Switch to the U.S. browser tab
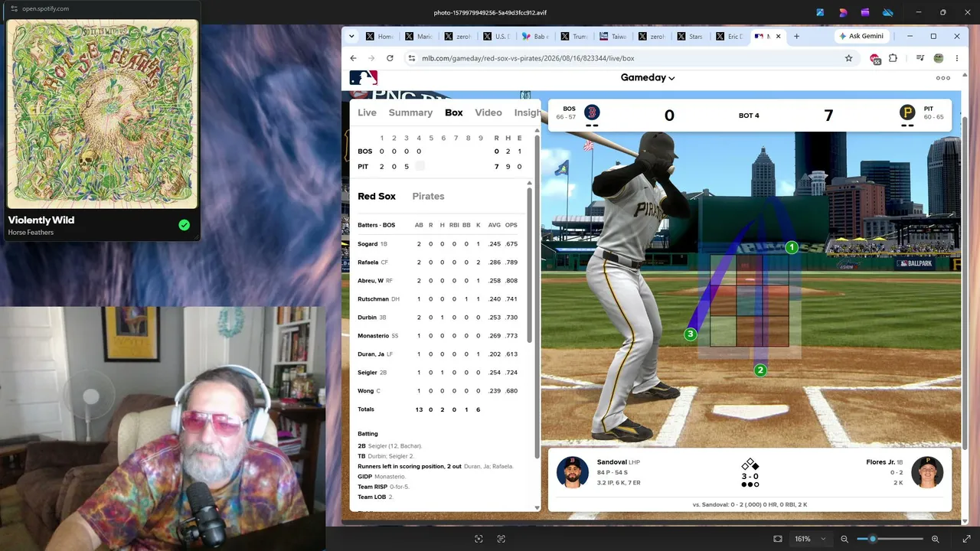Image resolution: width=980 pixels, height=551 pixels. coord(497,36)
